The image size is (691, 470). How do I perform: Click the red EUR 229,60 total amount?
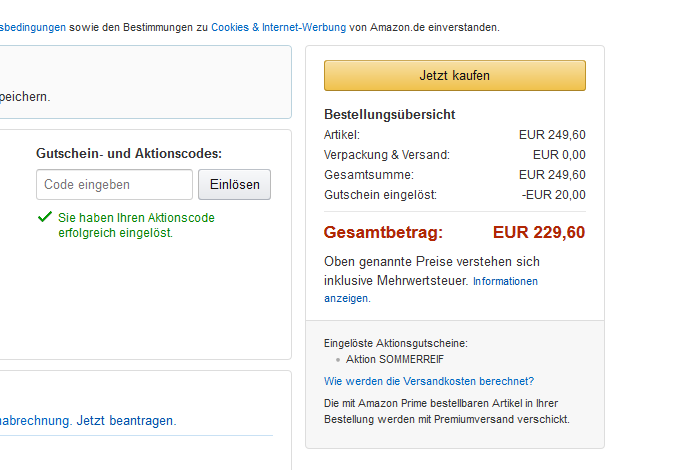(539, 233)
